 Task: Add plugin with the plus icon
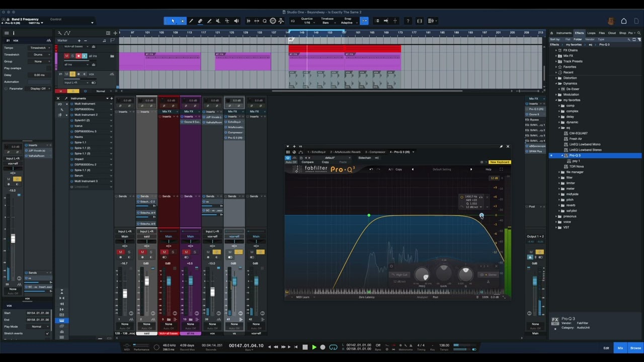294,146
